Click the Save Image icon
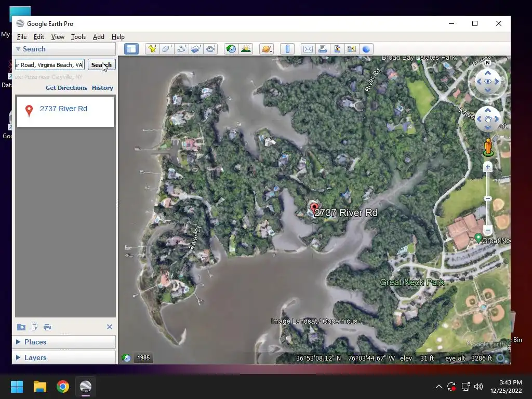Screen dimensions: 532x399 pyautogui.click(x=337, y=49)
